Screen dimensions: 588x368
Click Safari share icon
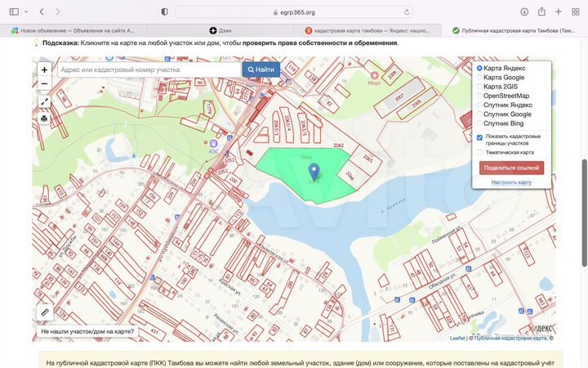(x=541, y=12)
